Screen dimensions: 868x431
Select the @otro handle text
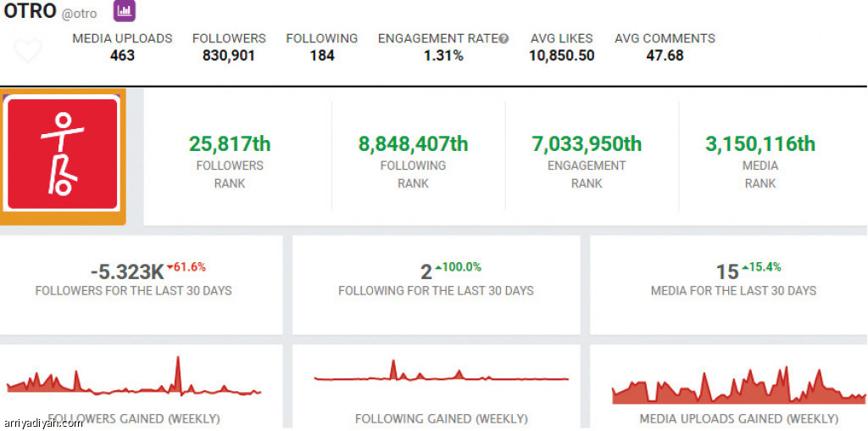coord(79,14)
